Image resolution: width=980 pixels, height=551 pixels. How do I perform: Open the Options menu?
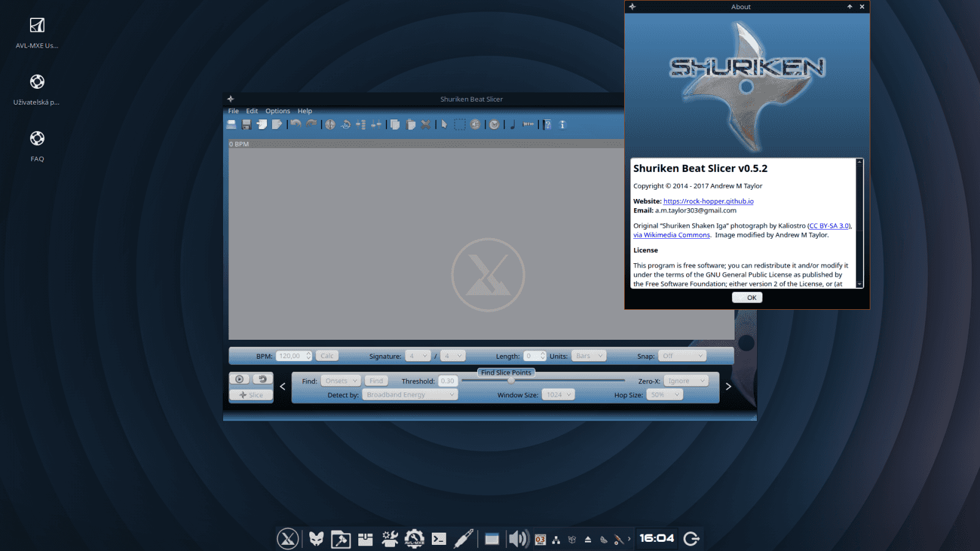click(277, 111)
